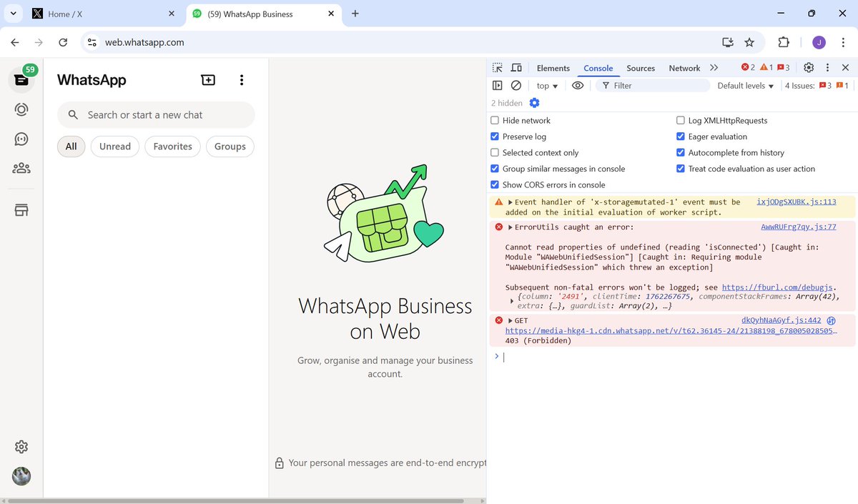Viewport: 858px width, 504px height.
Task: Open the media-hkg4-1.cdn.whatsapp.net URL
Action: point(671,331)
